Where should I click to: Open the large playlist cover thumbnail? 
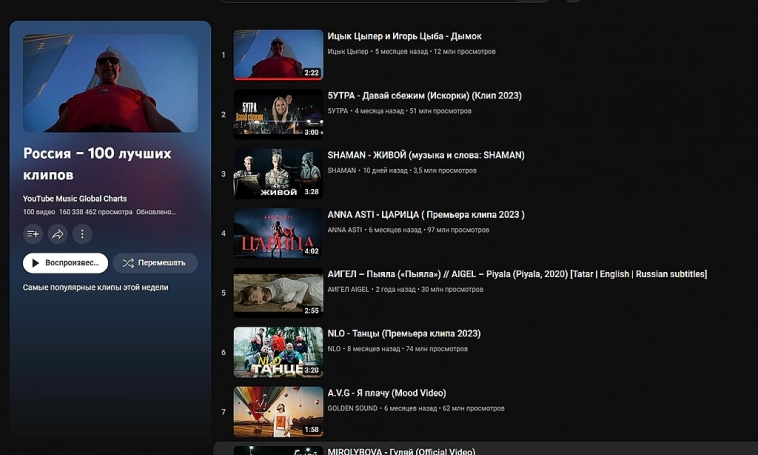(x=110, y=83)
